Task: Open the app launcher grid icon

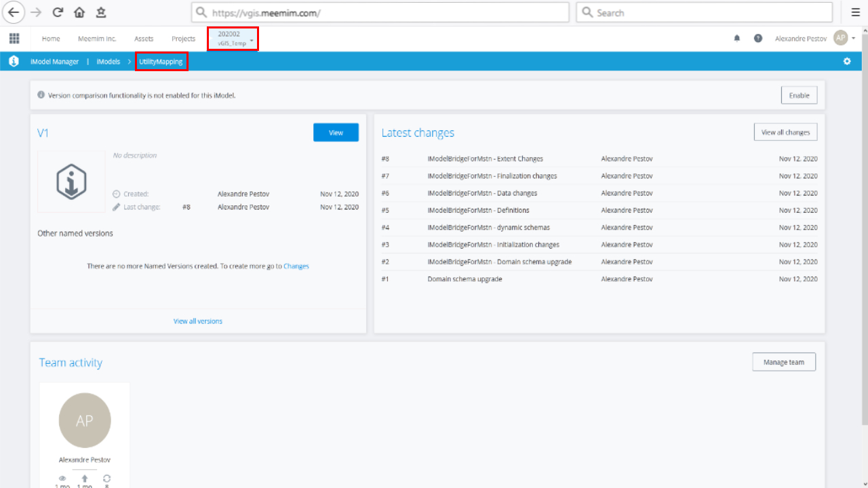Action: [x=14, y=39]
